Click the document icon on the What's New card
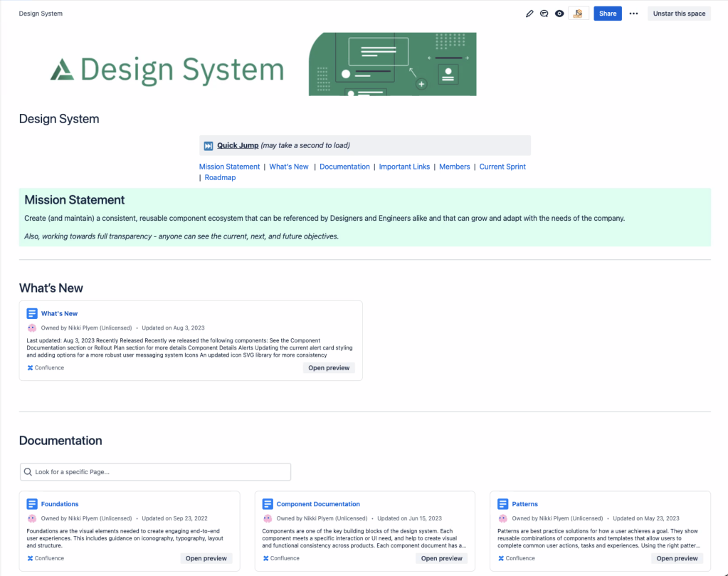This screenshot has height=576, width=728. click(31, 313)
